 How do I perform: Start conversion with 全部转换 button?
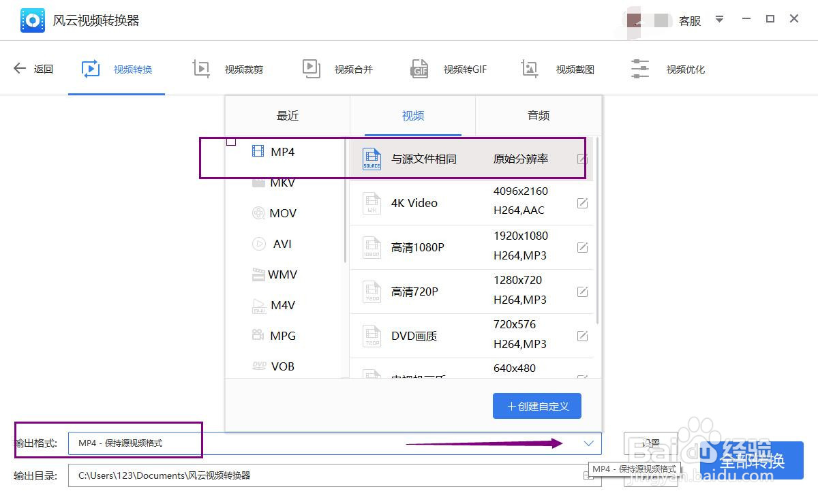point(752,461)
